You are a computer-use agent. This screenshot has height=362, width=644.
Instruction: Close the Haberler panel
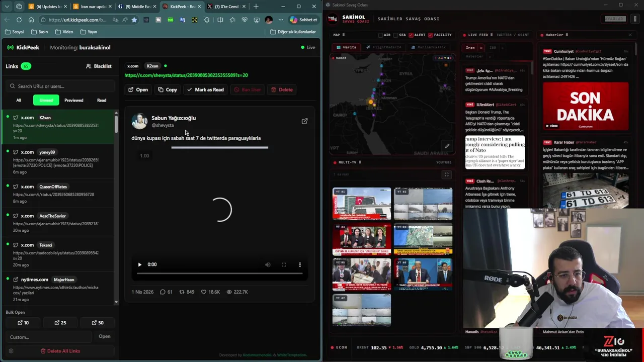[630, 35]
